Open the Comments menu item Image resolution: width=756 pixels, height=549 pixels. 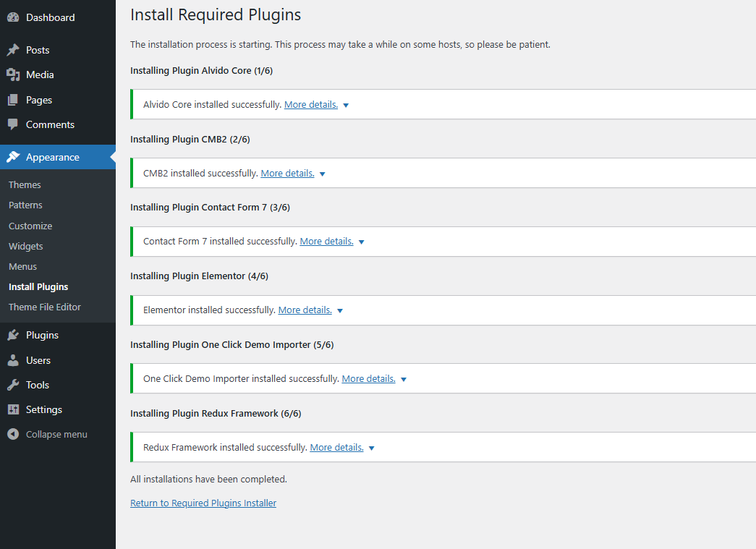point(58,124)
